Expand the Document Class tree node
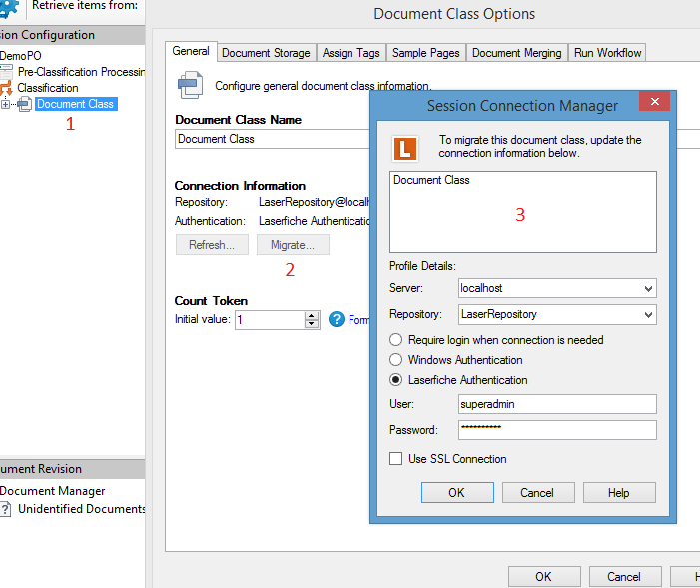This screenshot has width=700, height=588. [x=5, y=104]
